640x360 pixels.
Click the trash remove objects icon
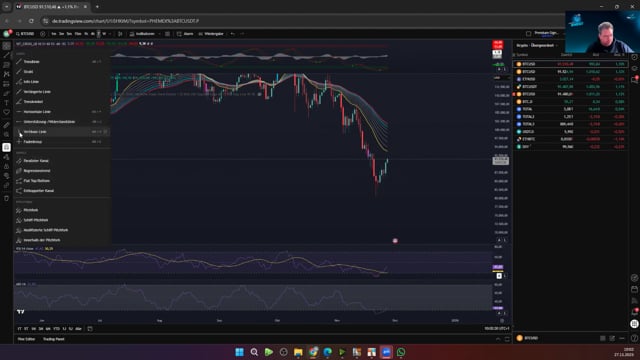pyautogui.click(x=7, y=198)
